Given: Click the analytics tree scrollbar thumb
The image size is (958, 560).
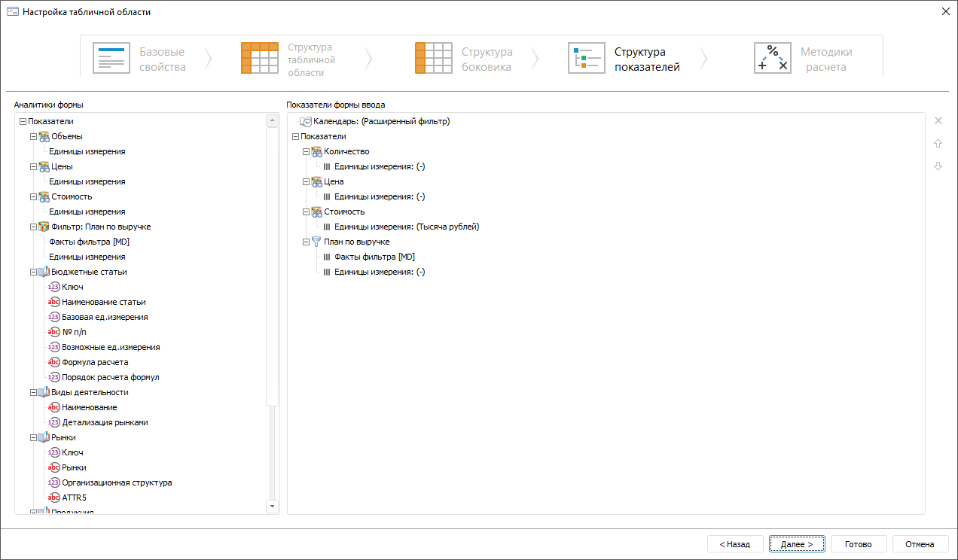Looking at the screenshot, I should (x=273, y=267).
